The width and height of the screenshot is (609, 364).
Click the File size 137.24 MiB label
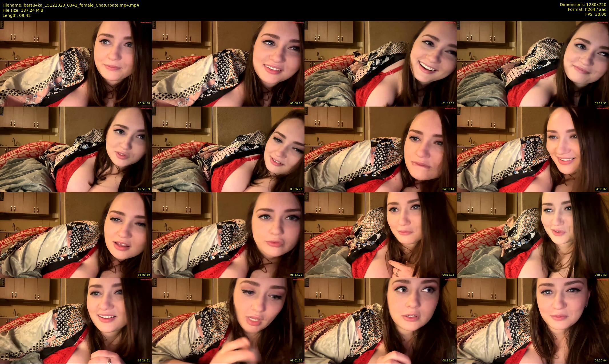[x=23, y=10]
